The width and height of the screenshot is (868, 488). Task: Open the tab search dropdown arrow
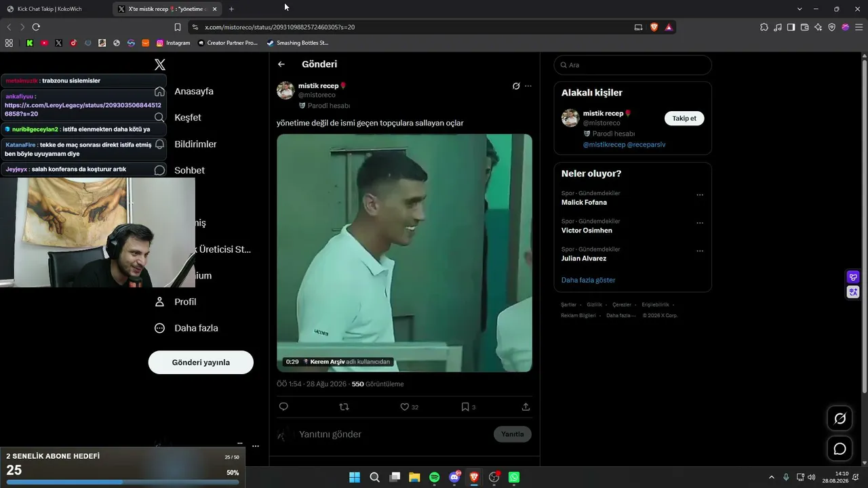tap(800, 9)
